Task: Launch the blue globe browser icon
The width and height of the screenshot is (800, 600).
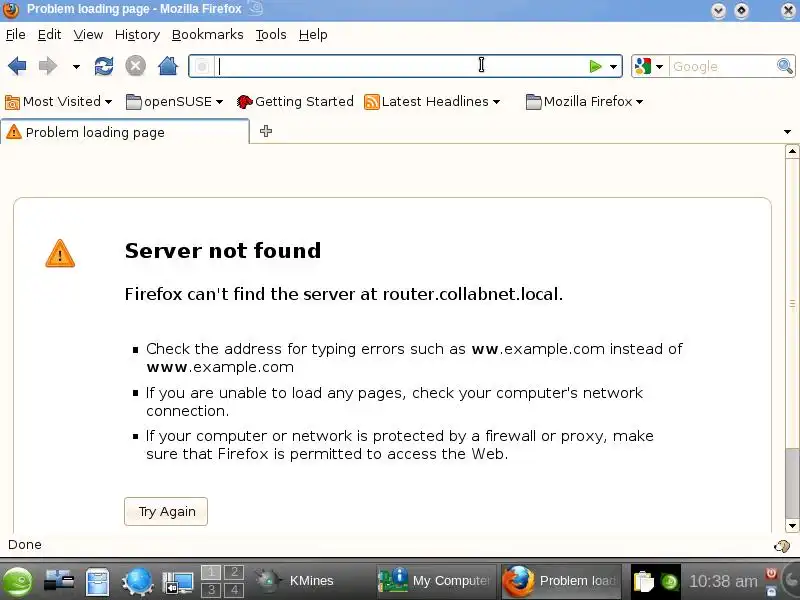Action: (x=137, y=582)
